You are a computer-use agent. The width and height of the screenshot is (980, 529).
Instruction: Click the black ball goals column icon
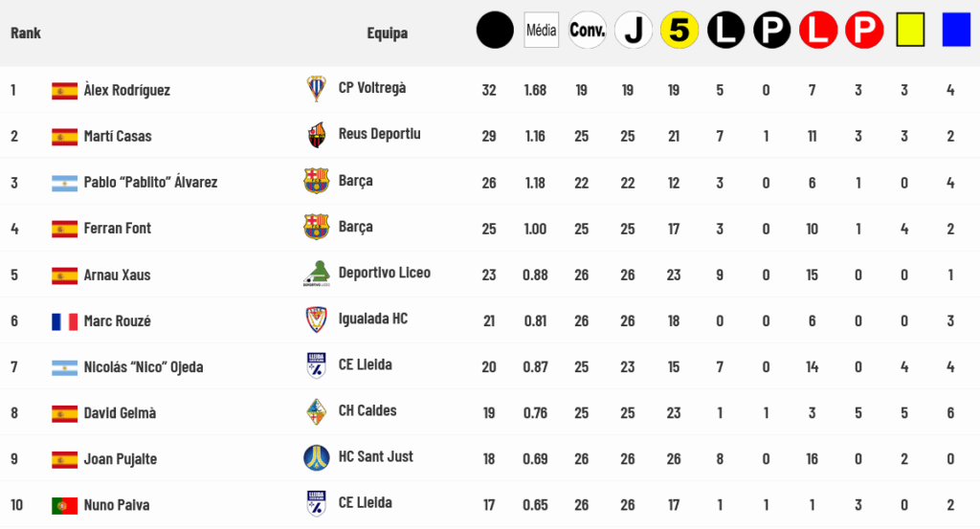point(495,30)
